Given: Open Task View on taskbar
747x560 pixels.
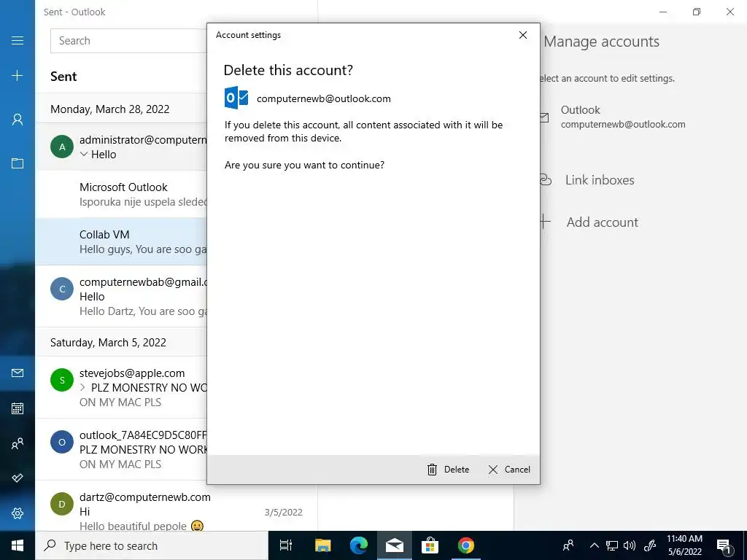Looking at the screenshot, I should [286, 545].
